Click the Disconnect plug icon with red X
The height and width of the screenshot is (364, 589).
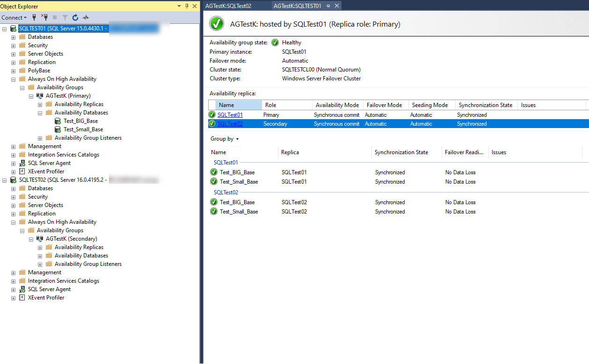[44, 17]
